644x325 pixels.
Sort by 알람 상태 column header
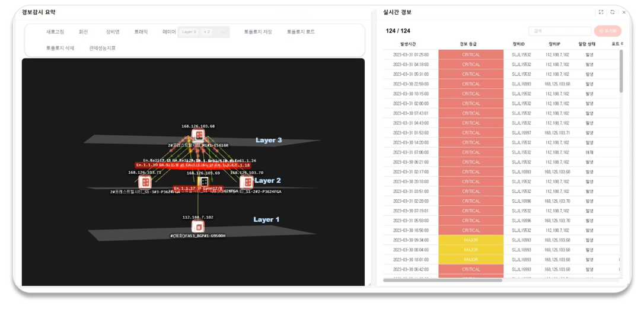587,44
